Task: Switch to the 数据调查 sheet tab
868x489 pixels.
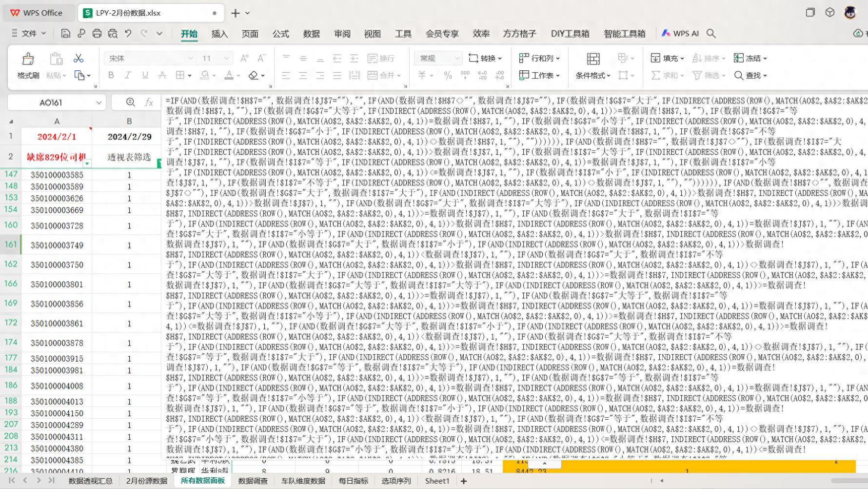Action: 253,481
